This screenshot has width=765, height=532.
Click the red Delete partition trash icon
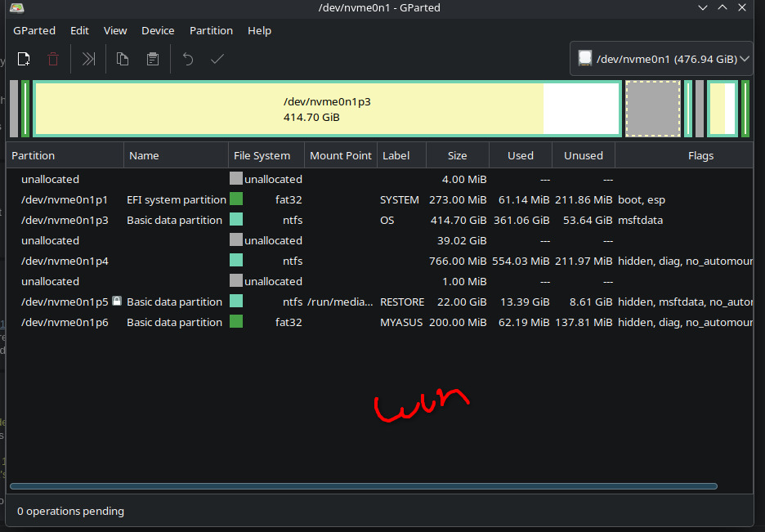53,59
